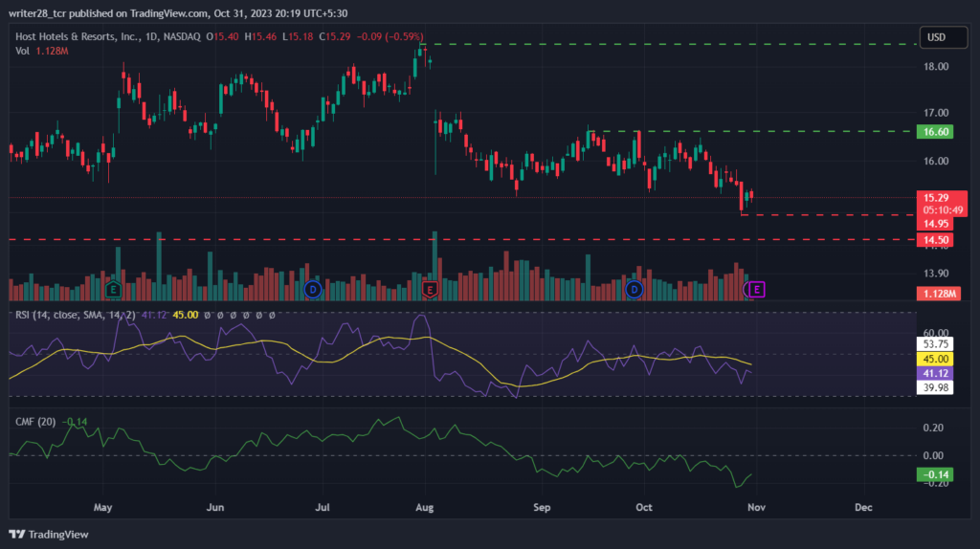Click the Nov label on the time axis

click(756, 507)
